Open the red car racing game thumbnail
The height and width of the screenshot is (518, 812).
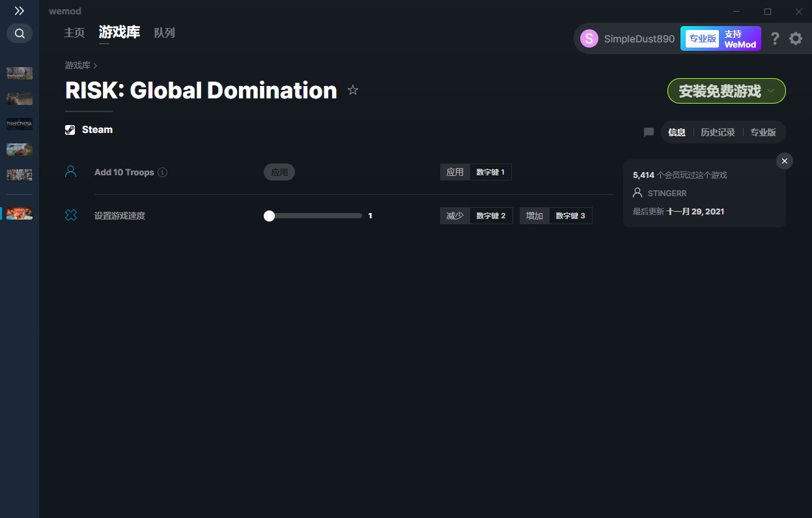(x=20, y=149)
